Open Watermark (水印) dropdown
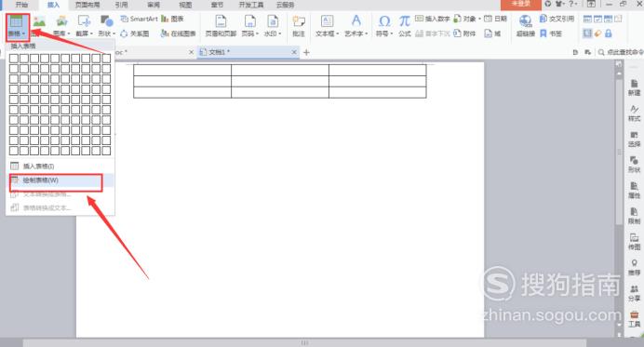The width and height of the screenshot is (644, 347). [x=273, y=26]
